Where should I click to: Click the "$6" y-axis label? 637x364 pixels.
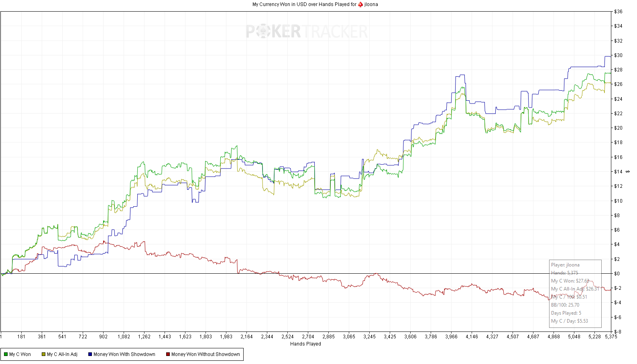pyautogui.click(x=617, y=230)
